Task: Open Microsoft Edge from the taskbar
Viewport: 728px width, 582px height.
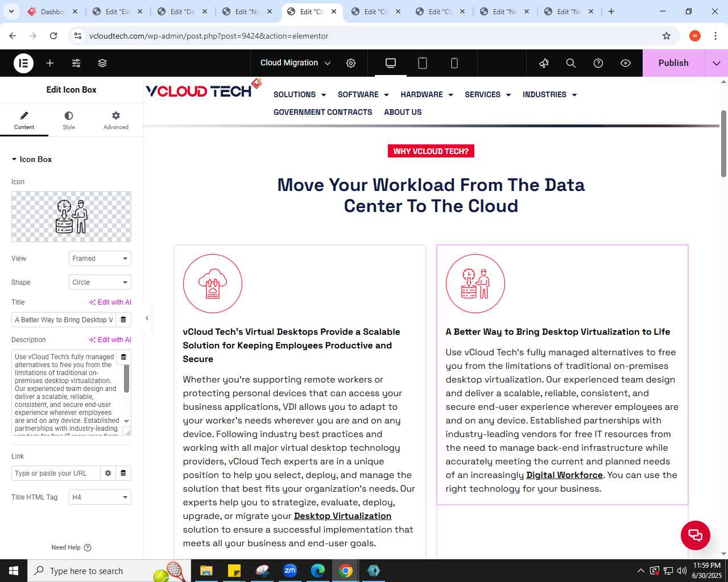Action: 318,571
